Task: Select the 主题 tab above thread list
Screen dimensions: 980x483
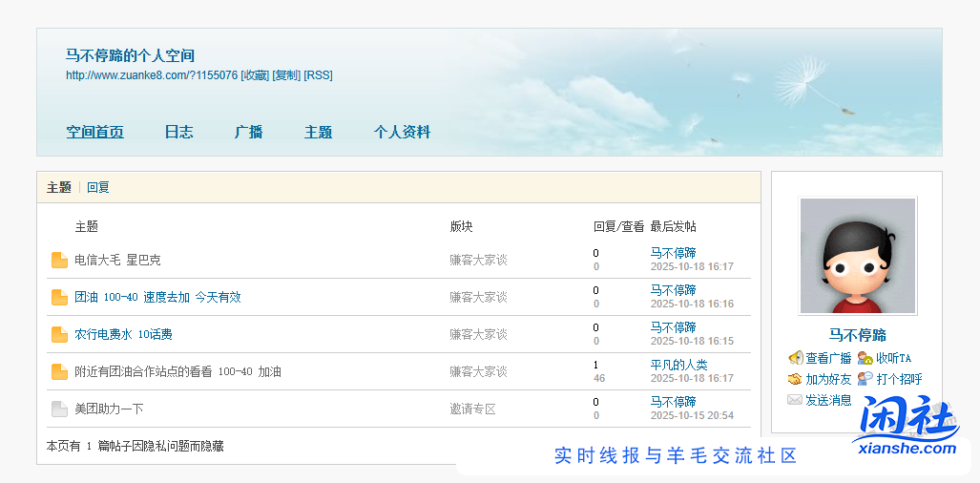Action: (59, 187)
